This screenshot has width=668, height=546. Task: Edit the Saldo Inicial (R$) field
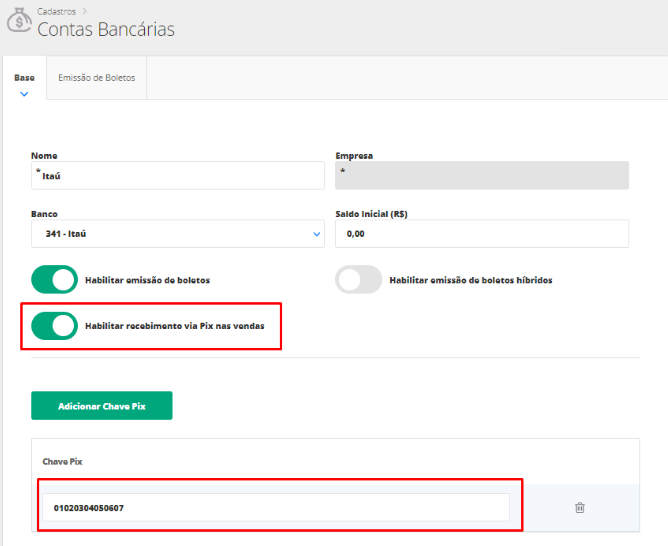click(x=482, y=234)
